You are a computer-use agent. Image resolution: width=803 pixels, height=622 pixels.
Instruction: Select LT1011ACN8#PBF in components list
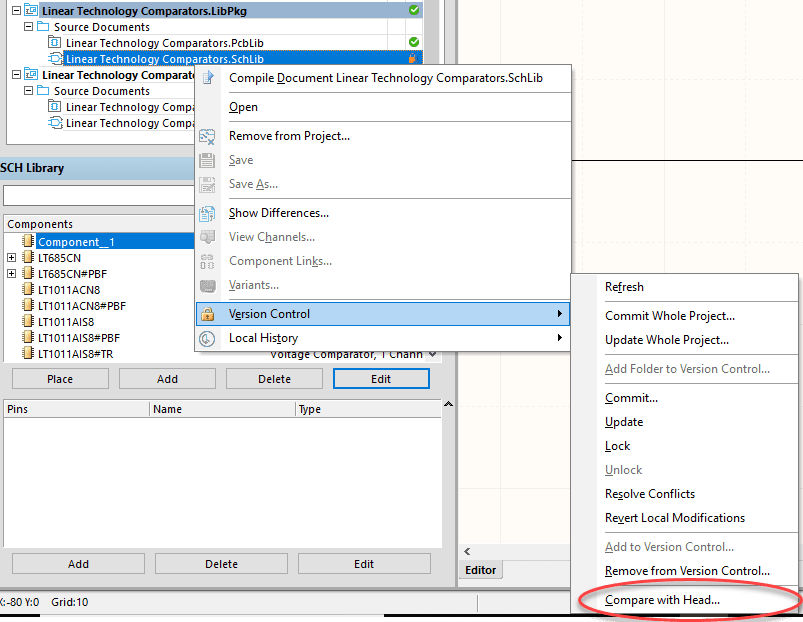(x=81, y=306)
